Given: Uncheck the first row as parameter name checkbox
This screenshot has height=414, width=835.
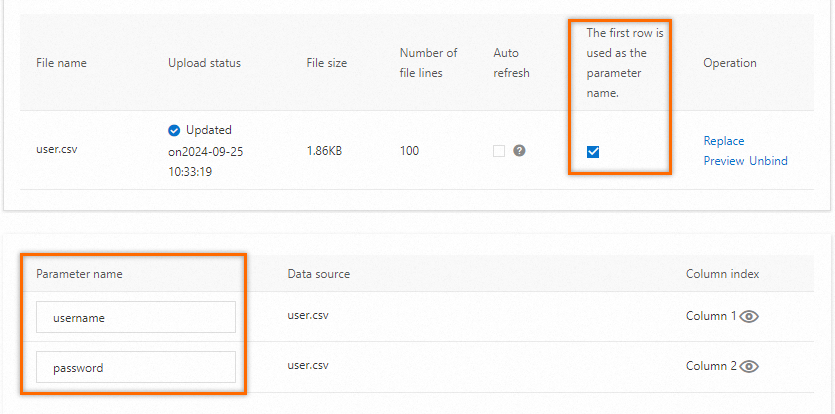Looking at the screenshot, I should [x=593, y=152].
